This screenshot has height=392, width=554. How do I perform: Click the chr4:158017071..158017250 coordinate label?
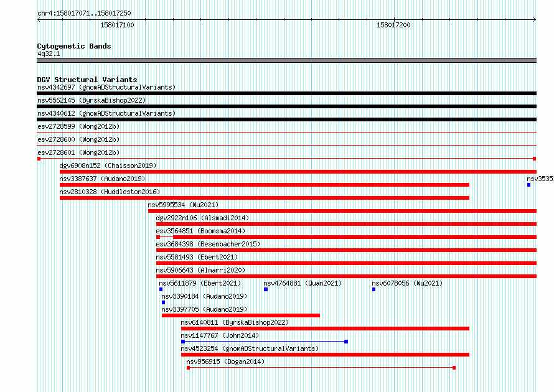pos(84,13)
